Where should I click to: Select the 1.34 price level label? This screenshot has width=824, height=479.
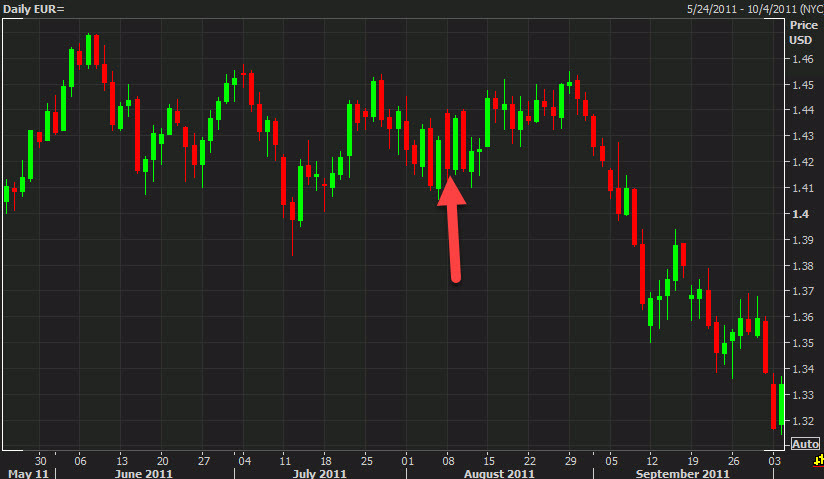[803, 369]
